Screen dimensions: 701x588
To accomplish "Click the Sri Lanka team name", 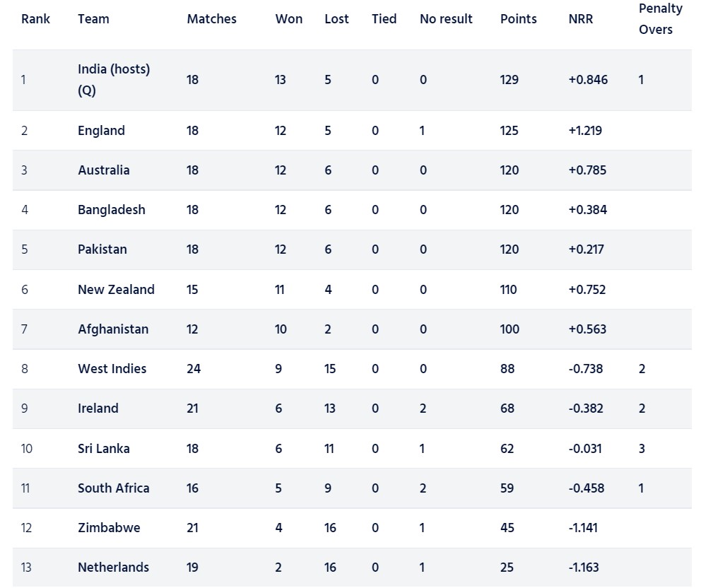I will (x=103, y=448).
